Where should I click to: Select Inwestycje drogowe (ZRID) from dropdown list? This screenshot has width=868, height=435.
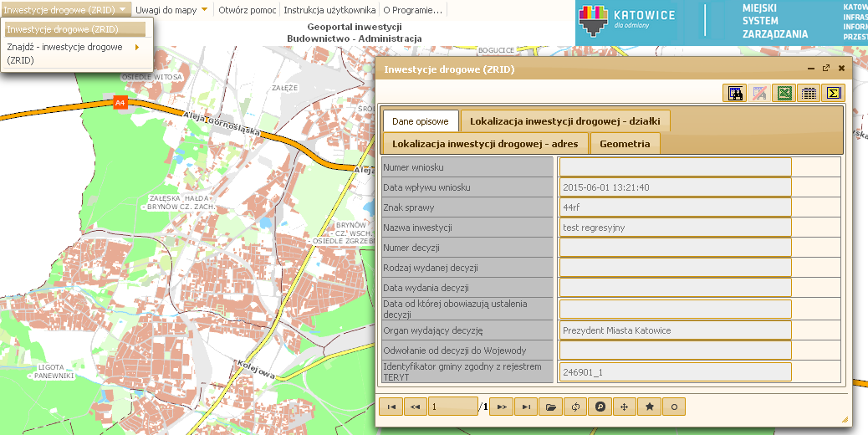pos(74,29)
